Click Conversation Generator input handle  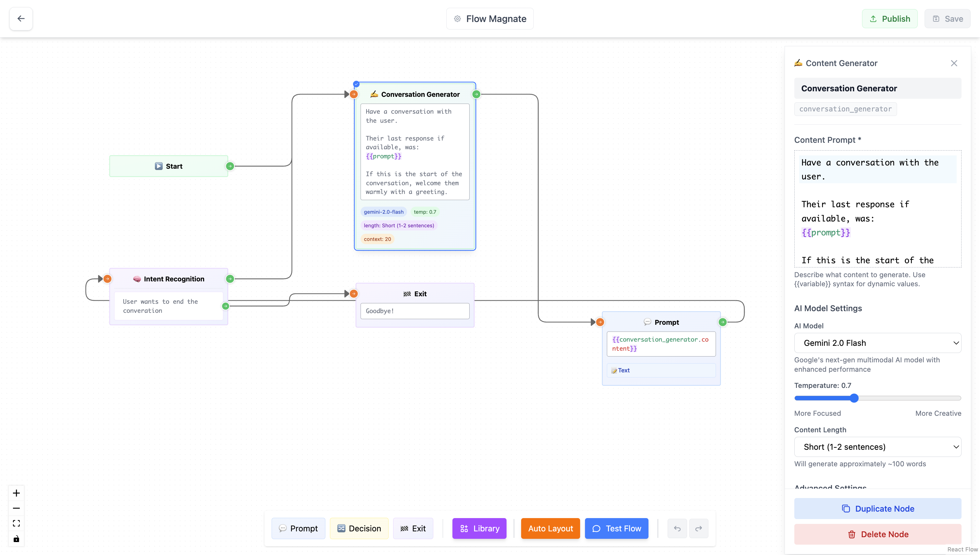coord(354,94)
